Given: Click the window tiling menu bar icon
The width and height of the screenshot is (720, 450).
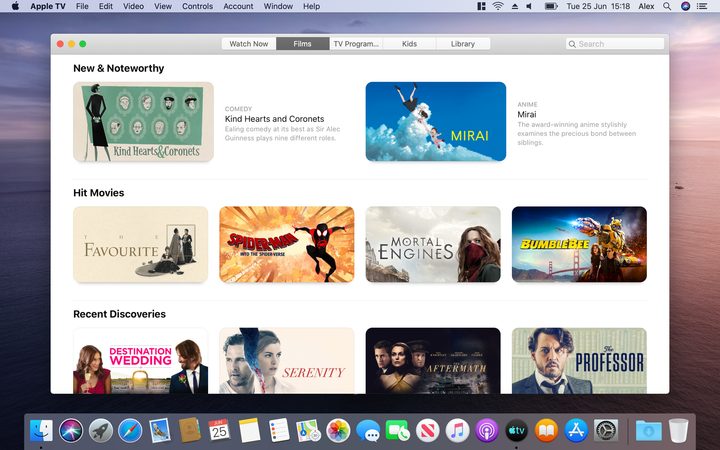Looking at the screenshot, I should click(x=481, y=6).
